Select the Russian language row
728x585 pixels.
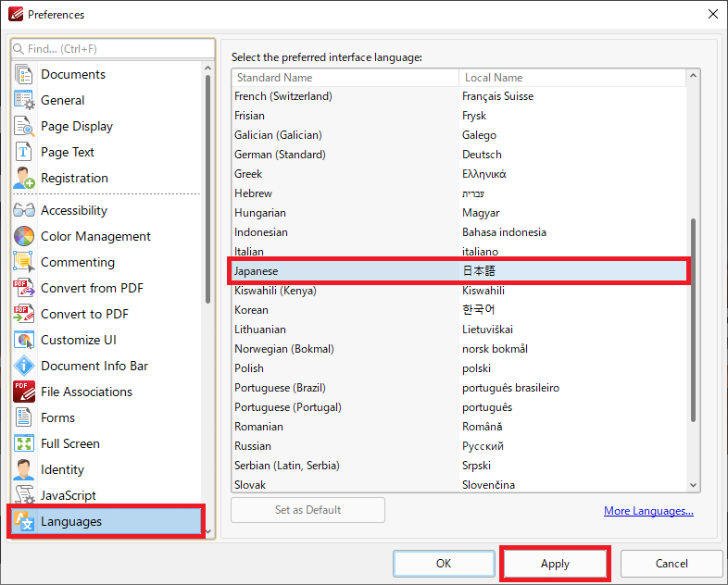pos(458,446)
